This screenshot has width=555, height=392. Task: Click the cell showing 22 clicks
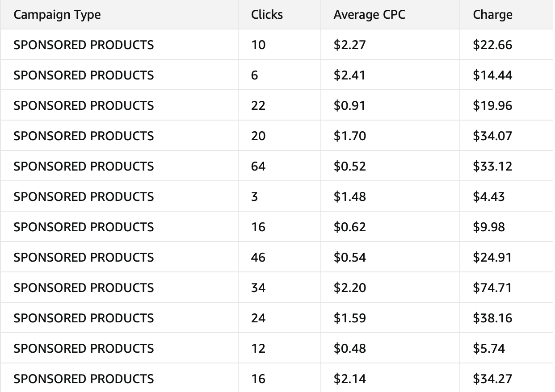[x=258, y=106]
